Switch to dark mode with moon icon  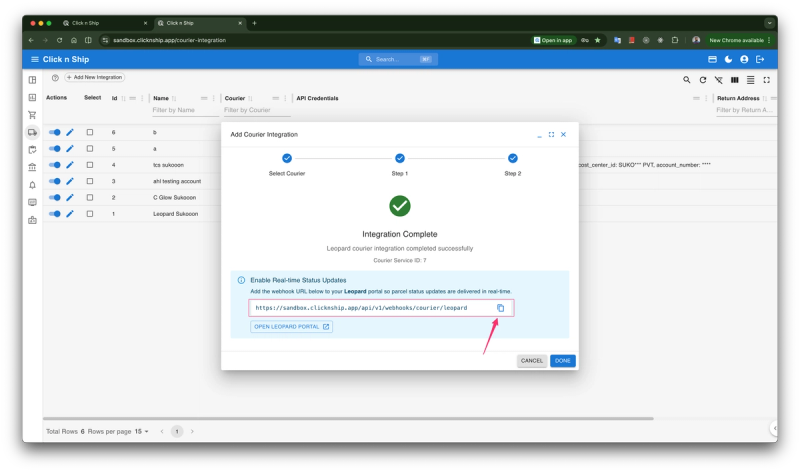click(728, 59)
